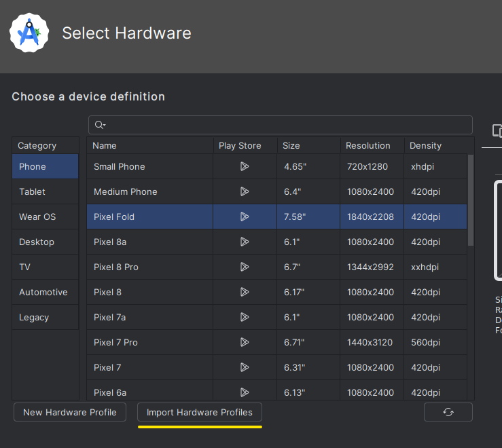Click the 1840x2208 resolution cell

[x=372, y=217]
